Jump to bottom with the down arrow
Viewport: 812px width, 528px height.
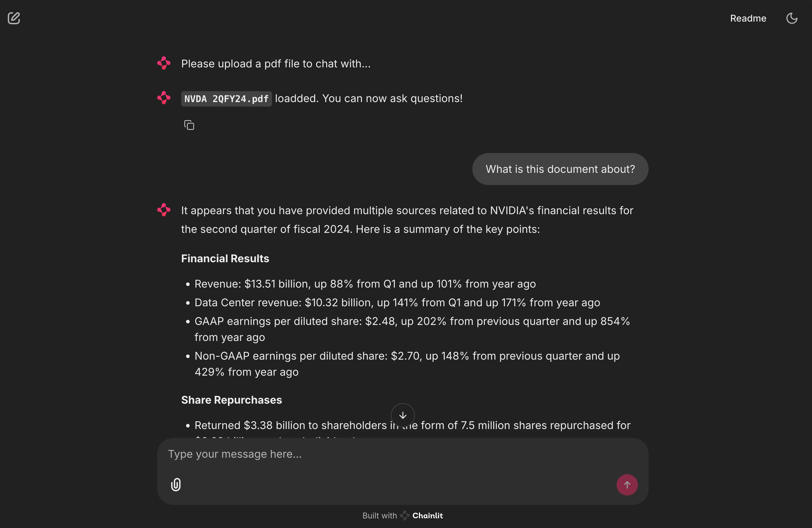pyautogui.click(x=403, y=415)
